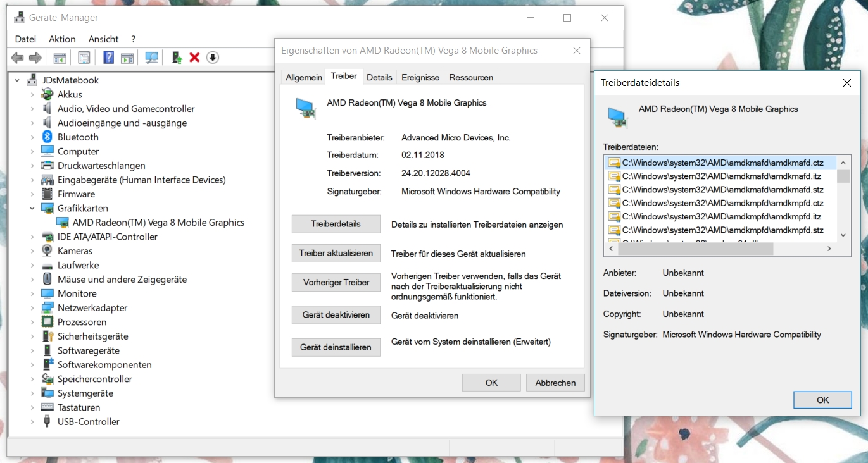The image size is (868, 463).
Task: Click the horizontal scrollbar thumb in Treiberdateien
Action: pyautogui.click(x=696, y=249)
